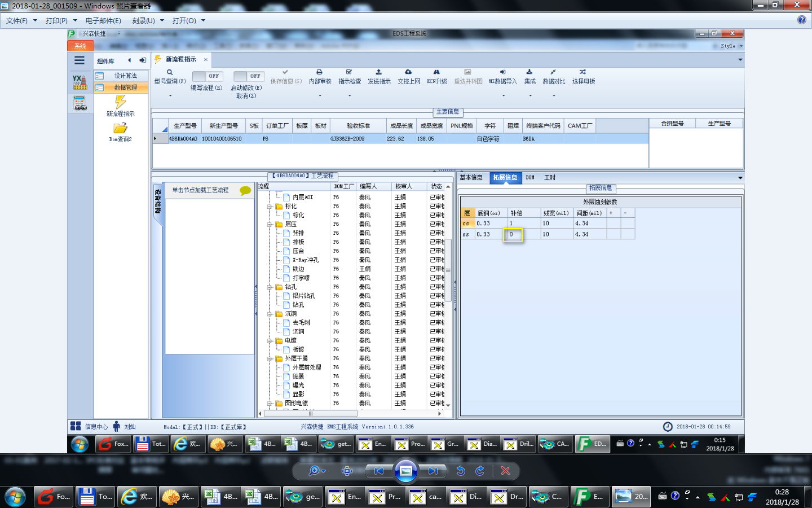Screen dimensions: 812x508
Task: Expand the 型号查询 dropdown arrow
Action: [170, 95]
